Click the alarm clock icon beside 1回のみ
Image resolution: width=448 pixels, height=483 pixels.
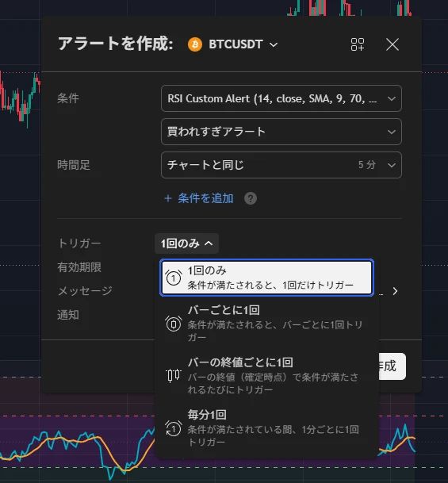point(174,278)
